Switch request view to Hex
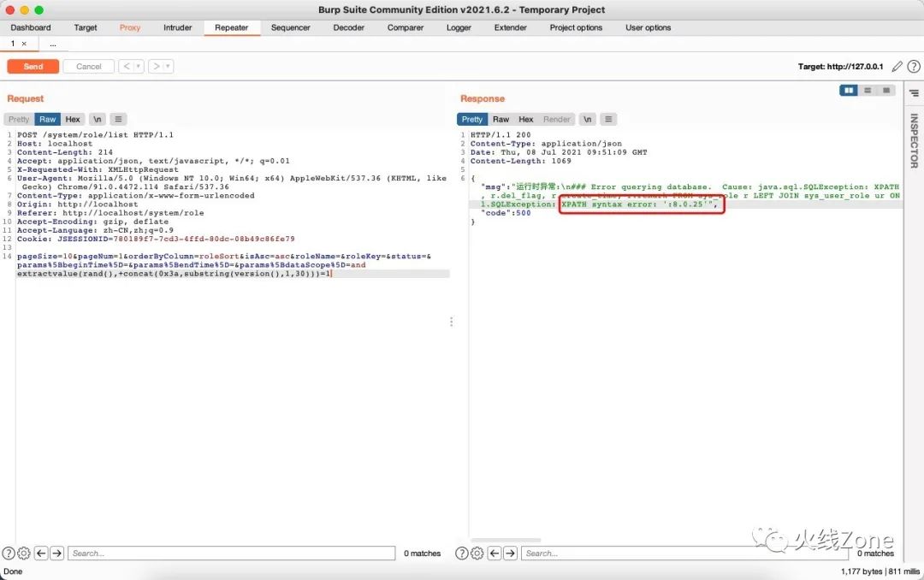Viewport: 924px width, 580px height. coord(73,119)
